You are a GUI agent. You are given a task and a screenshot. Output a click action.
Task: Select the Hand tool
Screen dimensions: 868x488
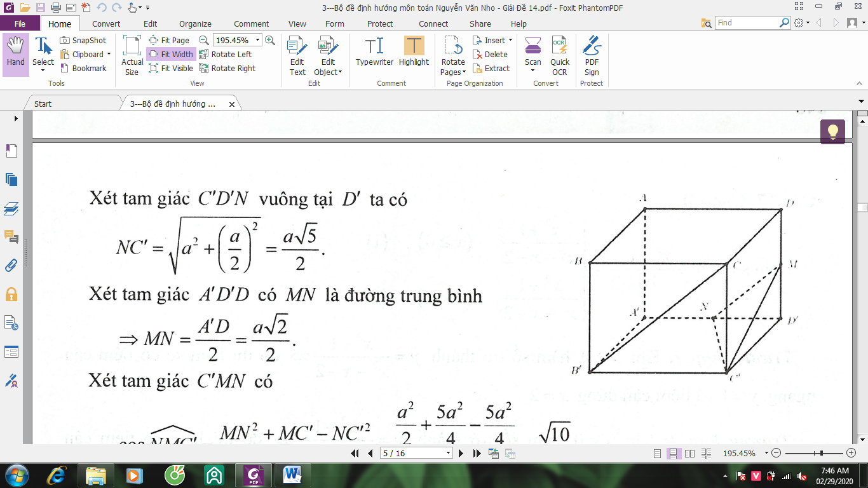pos(15,53)
